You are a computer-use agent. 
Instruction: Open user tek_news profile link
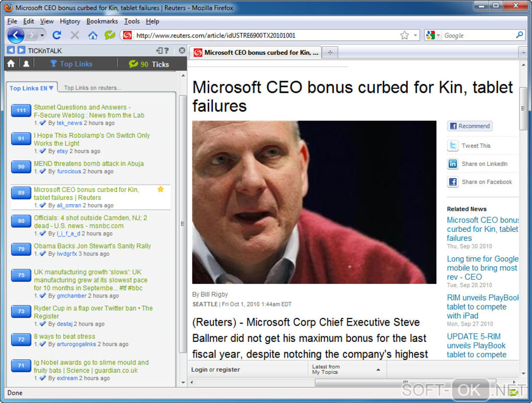pos(69,123)
